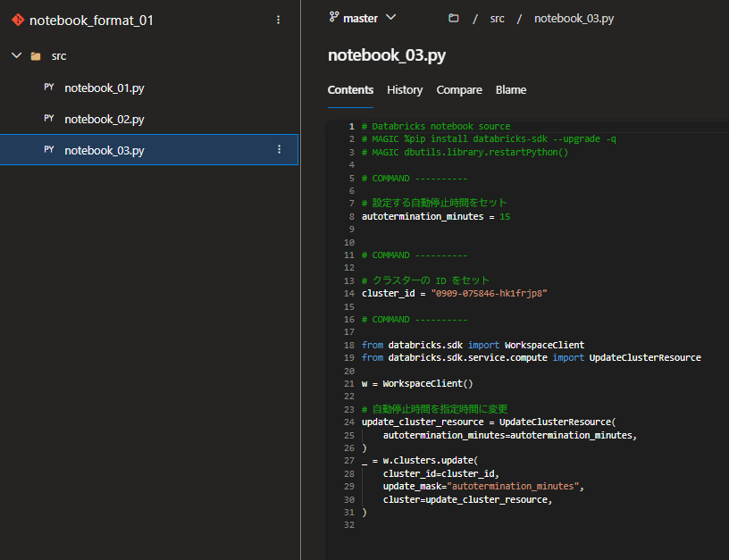Click the '# COMMAND' comment on line 16
729x560 pixels.
(x=415, y=320)
